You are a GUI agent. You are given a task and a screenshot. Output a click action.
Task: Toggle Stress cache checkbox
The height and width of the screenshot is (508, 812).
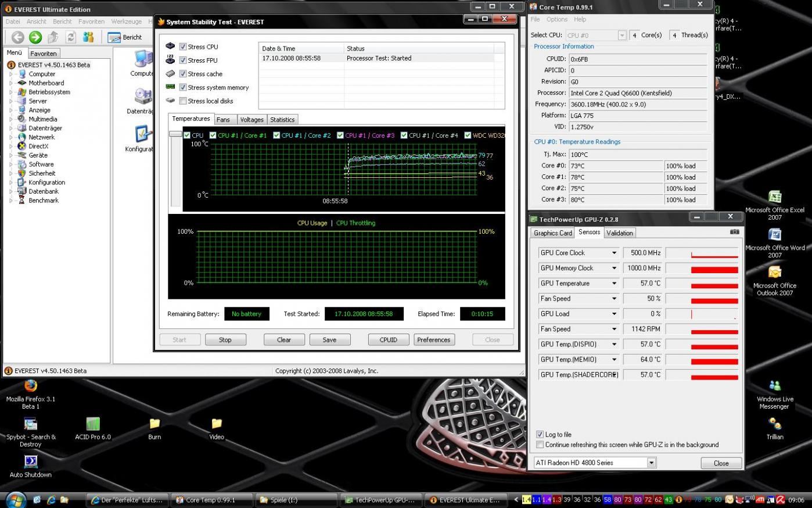(183, 74)
